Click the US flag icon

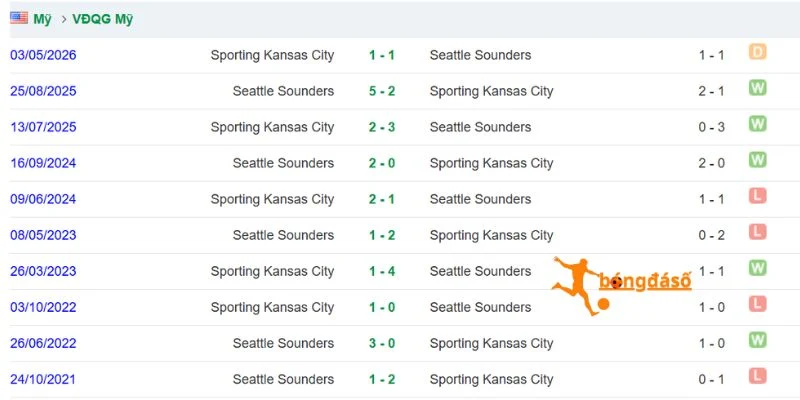tap(19, 18)
